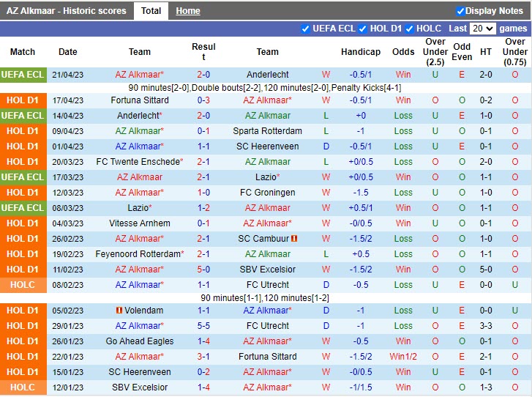Screen dimensions: 532x397
Task: Open the Go Ahead Eagles team link
Action: [139, 341]
